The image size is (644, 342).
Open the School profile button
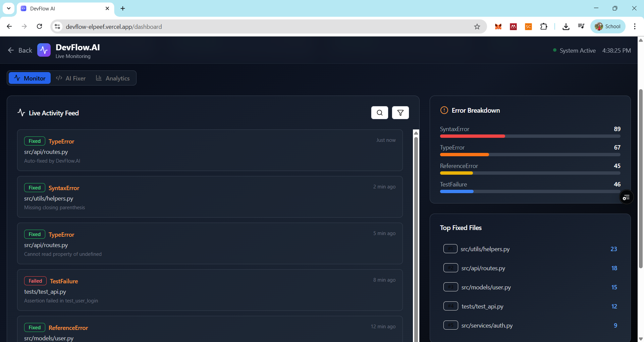pos(608,26)
